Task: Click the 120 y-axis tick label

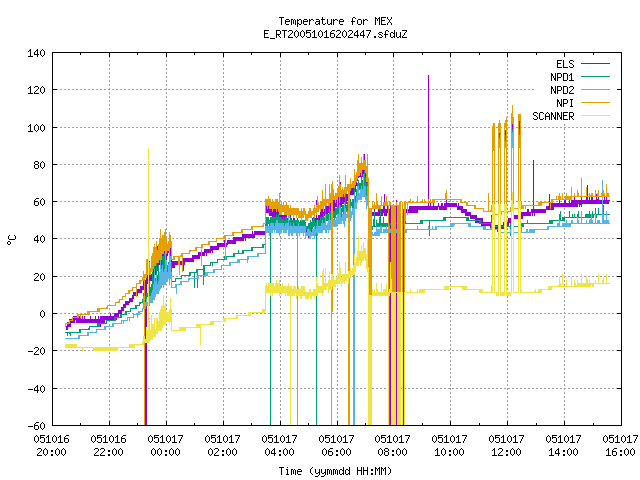Action: [36, 90]
